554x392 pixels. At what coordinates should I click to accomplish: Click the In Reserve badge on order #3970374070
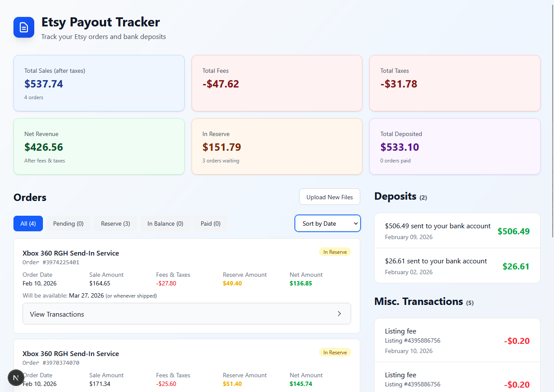pos(335,353)
